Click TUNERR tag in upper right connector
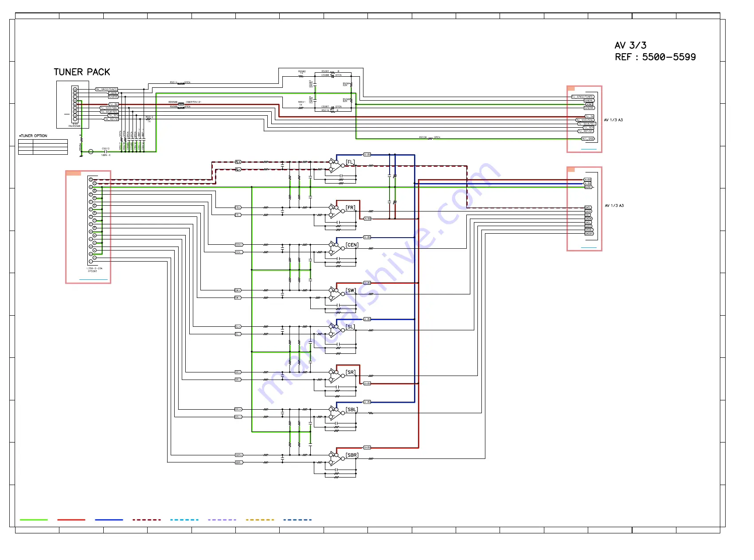The image size is (754, 560). coord(589,108)
